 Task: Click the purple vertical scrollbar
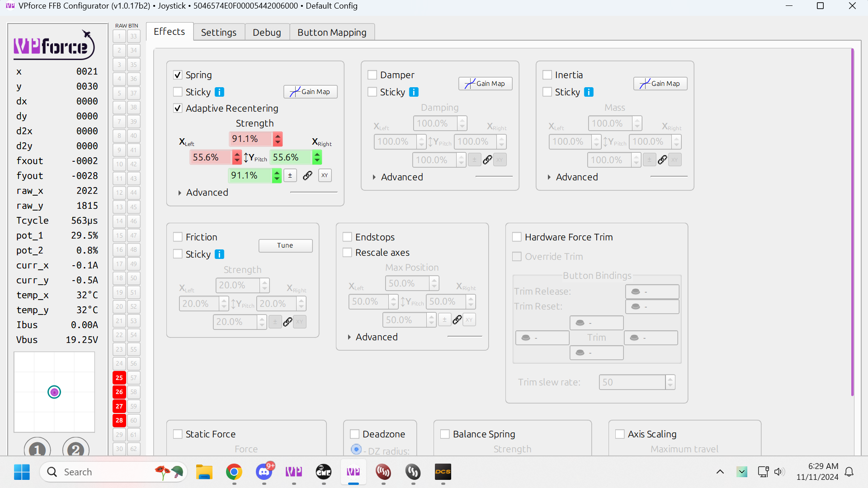tap(852, 221)
